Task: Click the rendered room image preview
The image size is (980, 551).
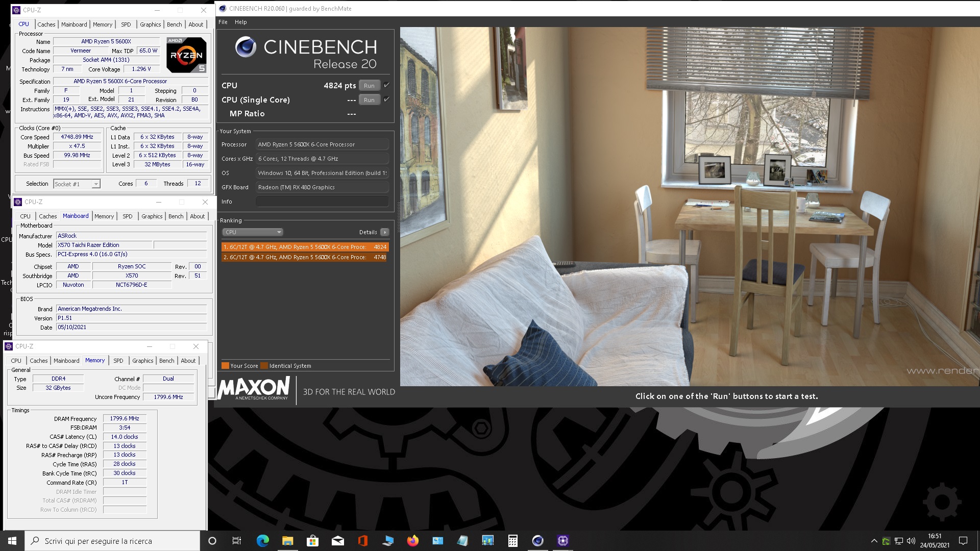Action: pos(690,207)
